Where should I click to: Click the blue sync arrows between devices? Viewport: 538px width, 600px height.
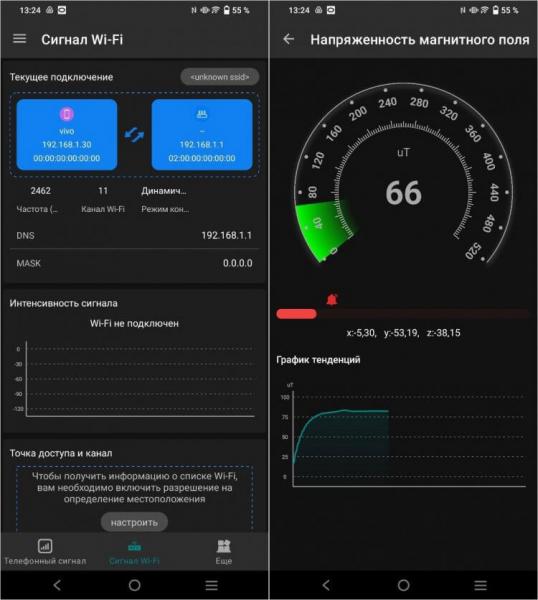click(134, 135)
